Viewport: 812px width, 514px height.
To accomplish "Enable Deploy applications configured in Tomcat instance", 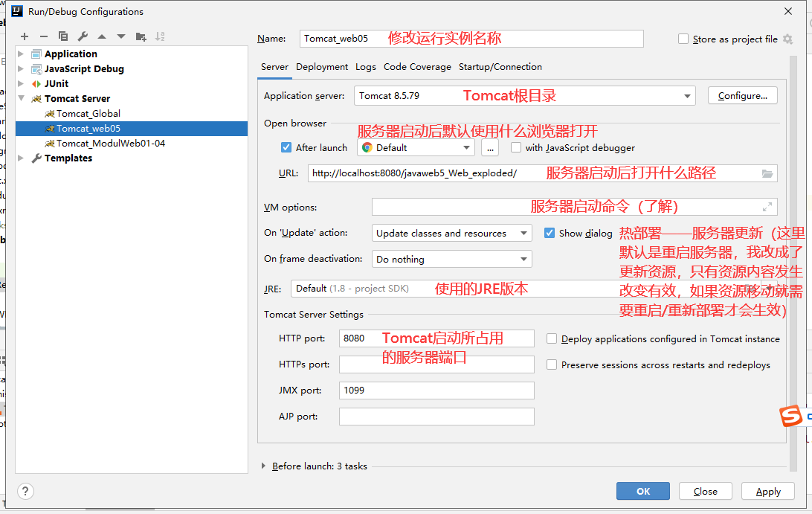I will point(552,339).
